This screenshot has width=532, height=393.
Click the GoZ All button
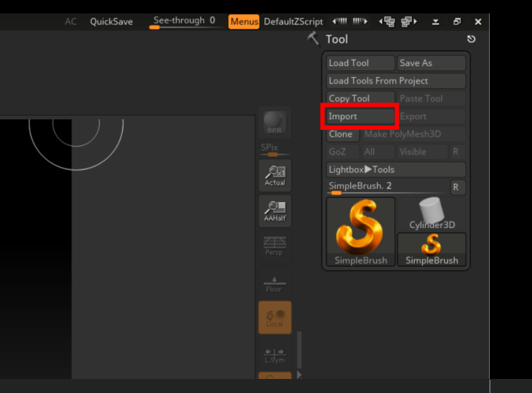coord(378,152)
